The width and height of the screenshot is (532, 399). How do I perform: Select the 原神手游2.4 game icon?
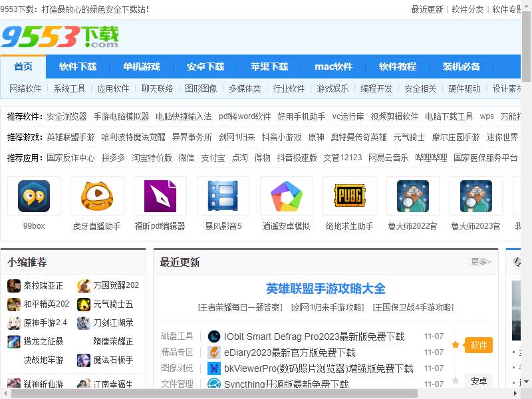click(14, 323)
